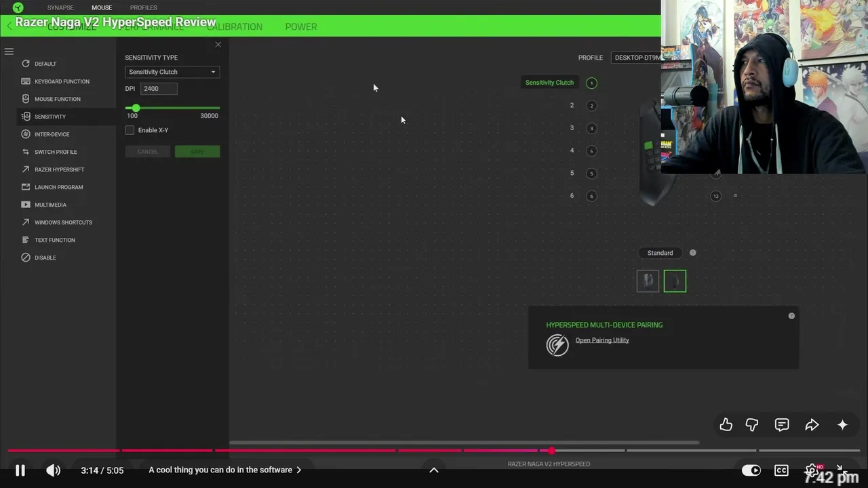Select the Multimedia play icon

[26, 205]
